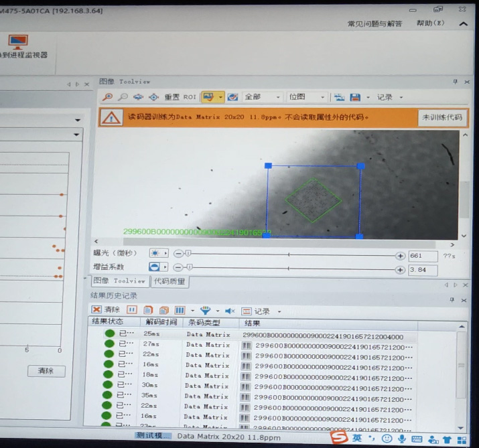Click the exposure plus button

(x=400, y=256)
